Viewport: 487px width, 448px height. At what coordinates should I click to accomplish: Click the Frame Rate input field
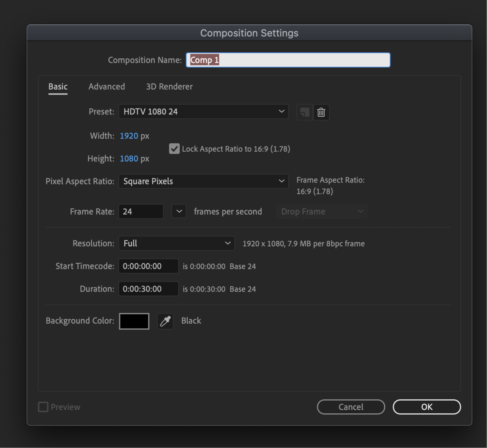(x=141, y=212)
